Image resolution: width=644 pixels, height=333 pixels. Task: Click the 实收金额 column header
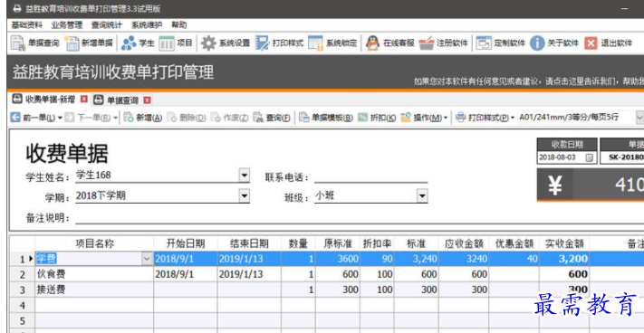(564, 243)
